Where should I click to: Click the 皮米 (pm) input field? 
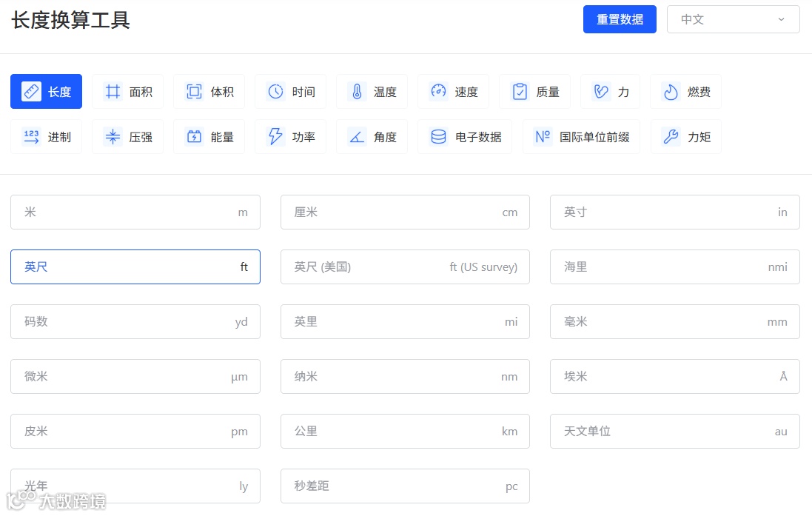pos(135,431)
